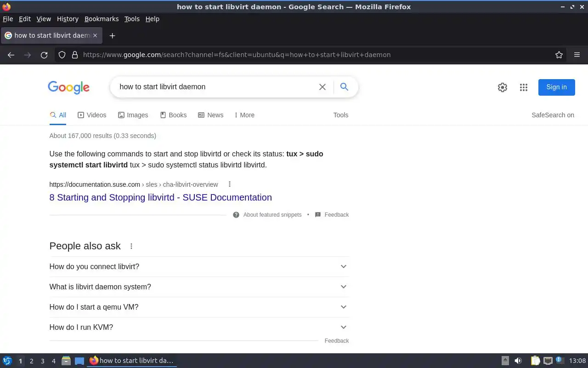Open the clock showing 13:08
The image size is (588, 368).
point(577,361)
